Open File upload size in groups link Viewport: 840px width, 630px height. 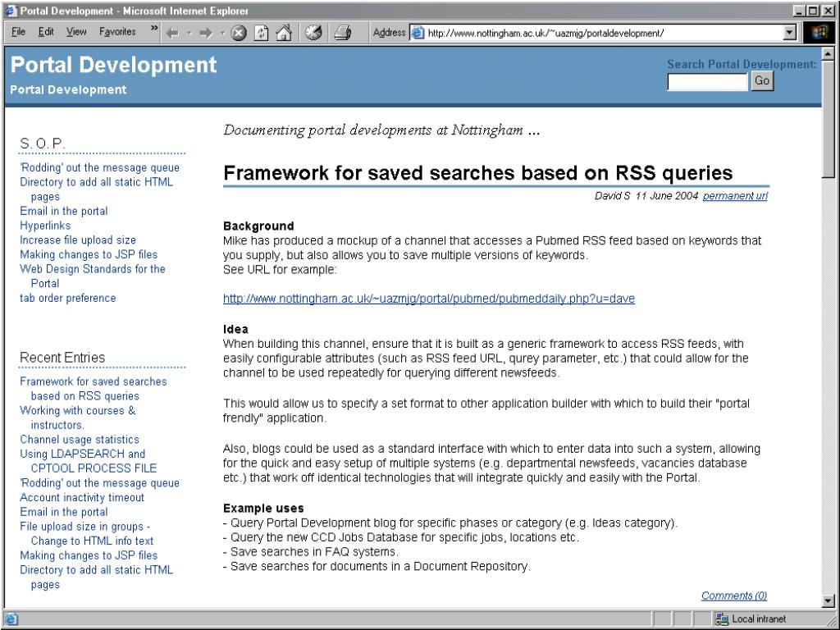click(87, 533)
